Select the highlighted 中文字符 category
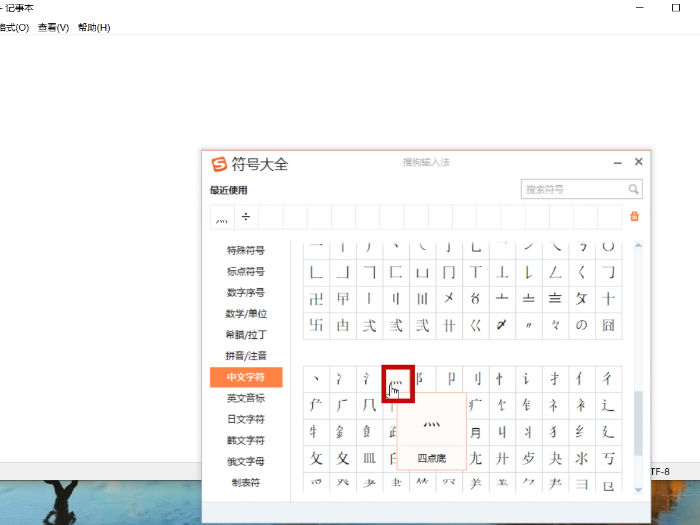 point(246,377)
